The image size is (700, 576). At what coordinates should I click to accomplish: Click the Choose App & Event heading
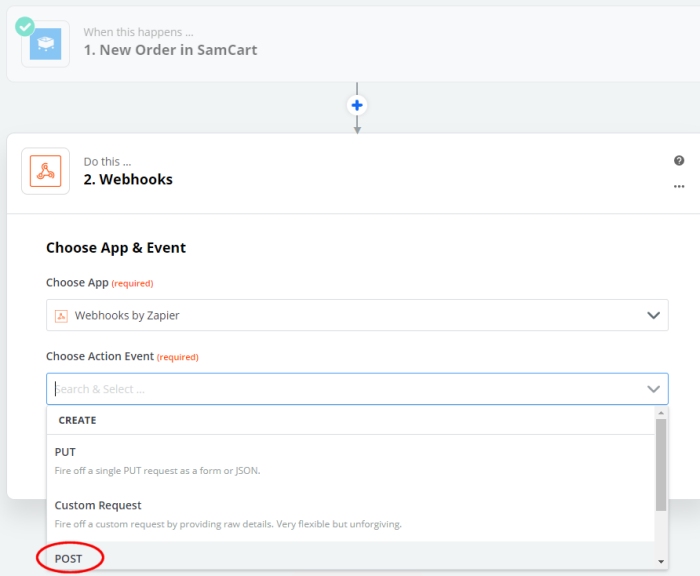click(x=116, y=248)
